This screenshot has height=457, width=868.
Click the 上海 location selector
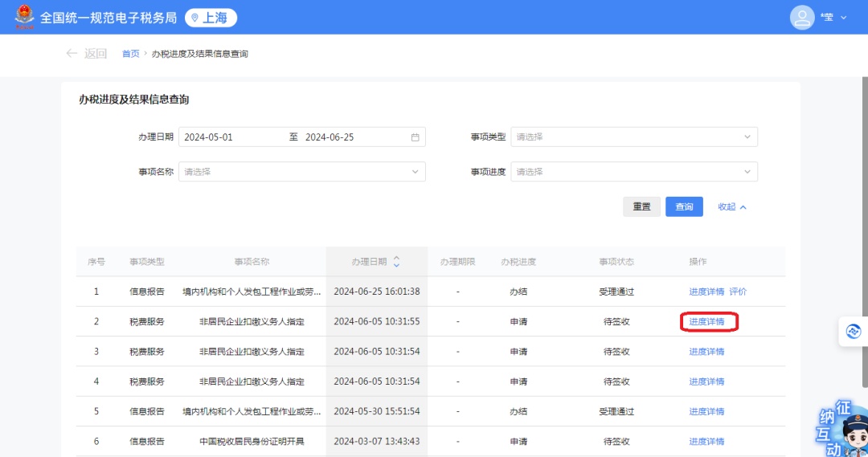[211, 18]
